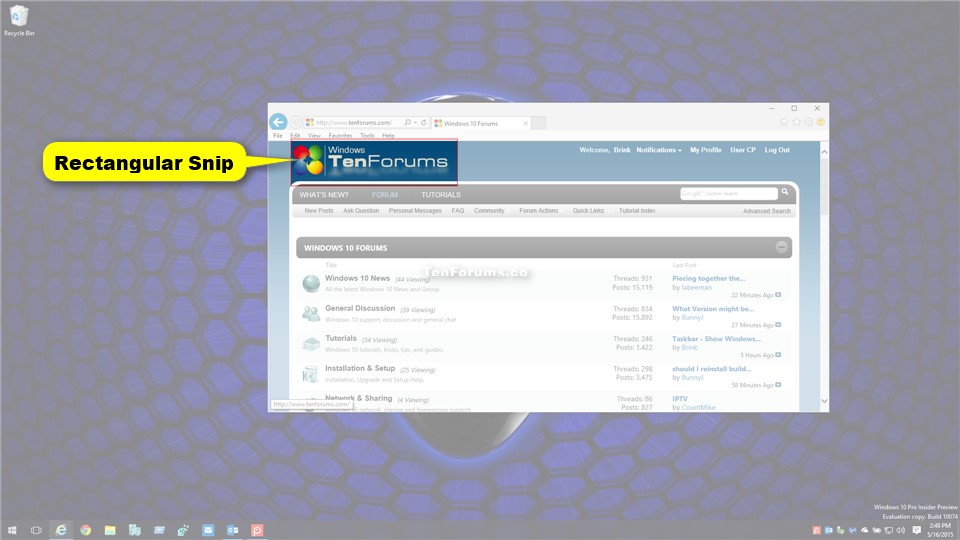The width and height of the screenshot is (960, 540).
Task: Expand the Forum Actions dropdown
Action: (540, 211)
